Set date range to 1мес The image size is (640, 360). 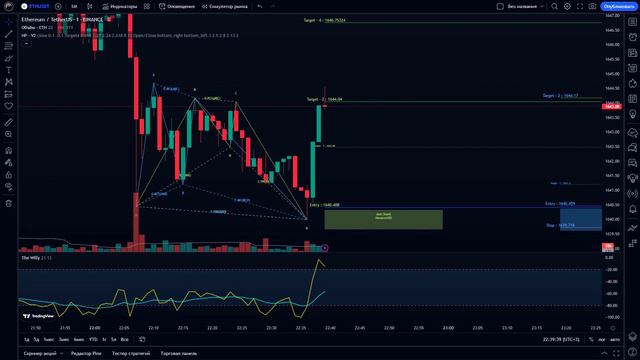[x=49, y=340]
